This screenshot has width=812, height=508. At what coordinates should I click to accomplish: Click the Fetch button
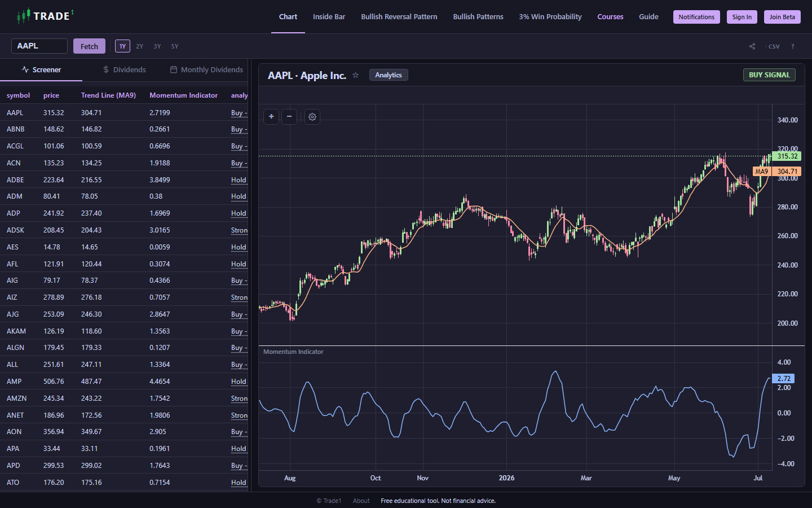coord(89,46)
